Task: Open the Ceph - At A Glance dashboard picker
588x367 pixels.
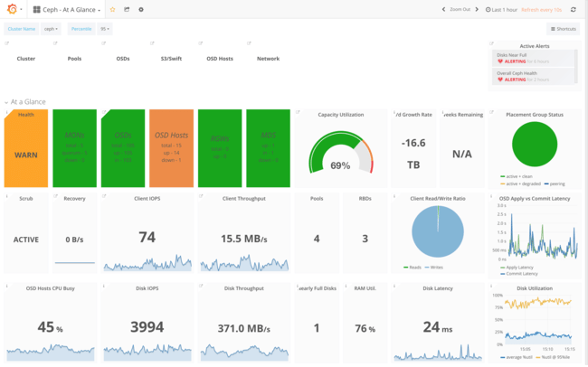Action: point(68,9)
